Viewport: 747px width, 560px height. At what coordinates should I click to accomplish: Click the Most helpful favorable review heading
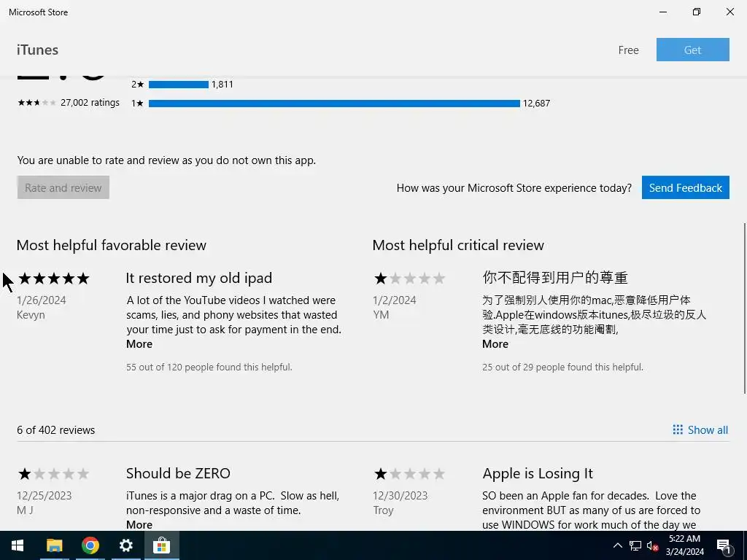(x=112, y=245)
